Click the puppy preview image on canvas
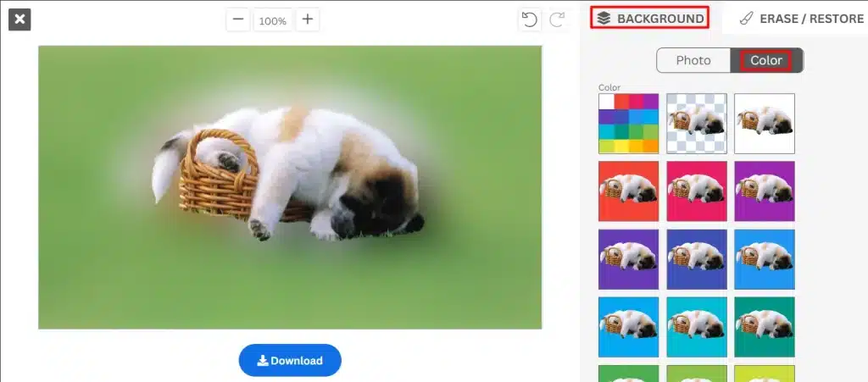This screenshot has width=868, height=382. tap(290, 187)
